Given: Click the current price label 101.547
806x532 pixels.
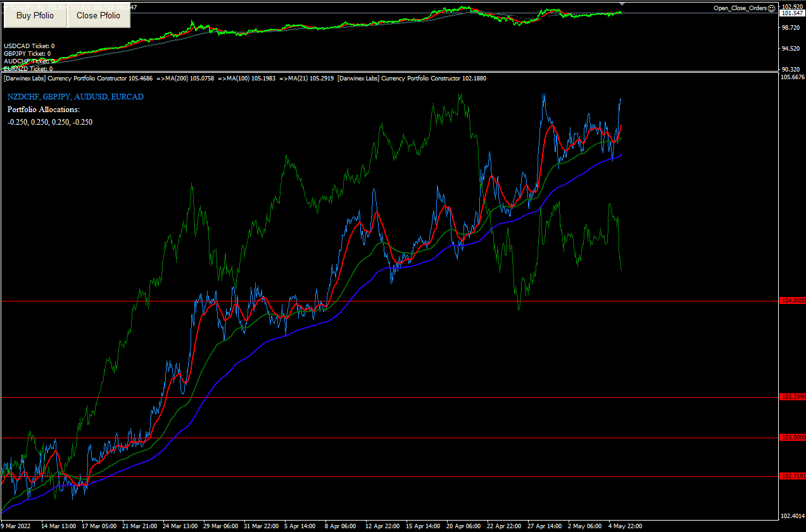Looking at the screenshot, I should [x=793, y=13].
